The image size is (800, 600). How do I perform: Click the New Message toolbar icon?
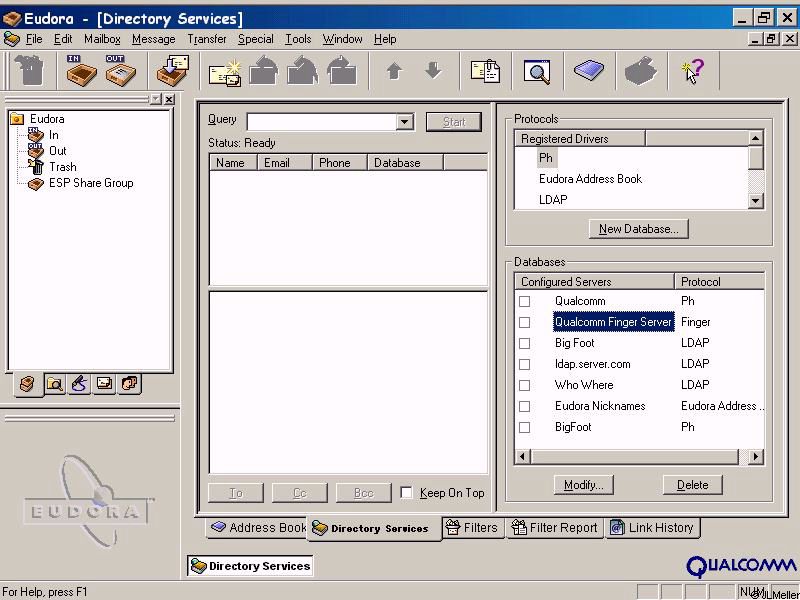click(x=225, y=71)
